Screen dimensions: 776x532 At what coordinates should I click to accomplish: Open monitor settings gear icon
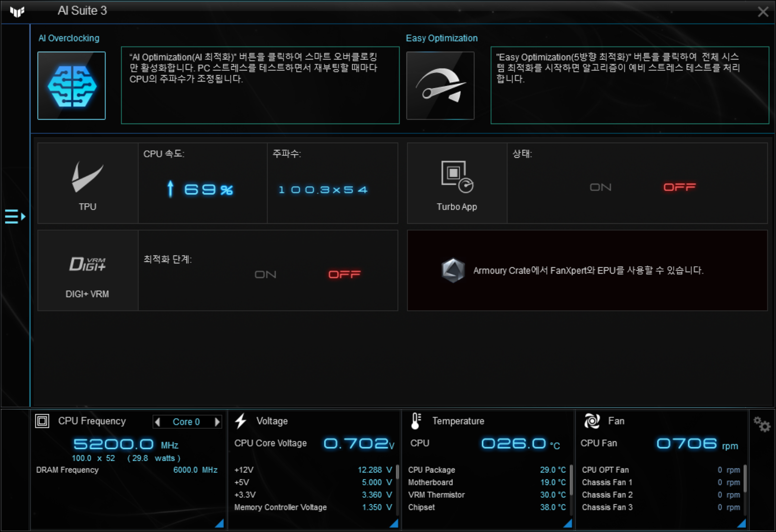click(762, 424)
